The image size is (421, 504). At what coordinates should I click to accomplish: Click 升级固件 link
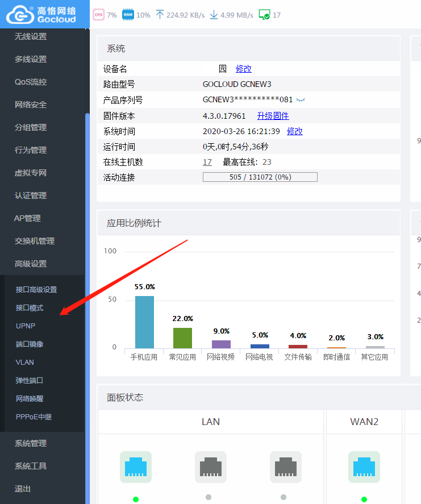tap(273, 116)
